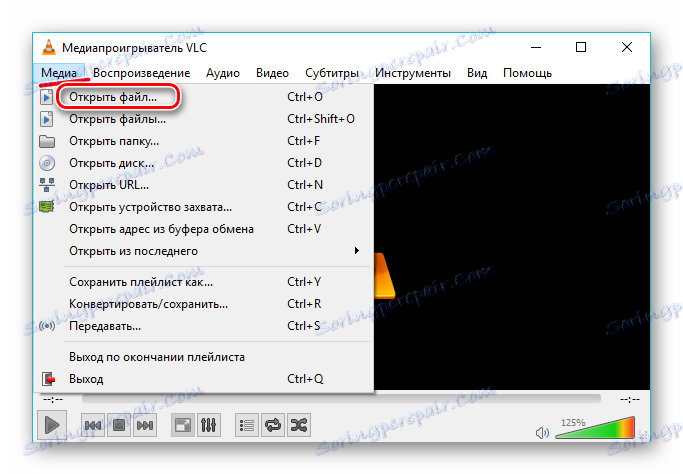Image resolution: width=683 pixels, height=474 pixels.
Task: Click the VLC cone icon in title bar
Action: point(49,47)
